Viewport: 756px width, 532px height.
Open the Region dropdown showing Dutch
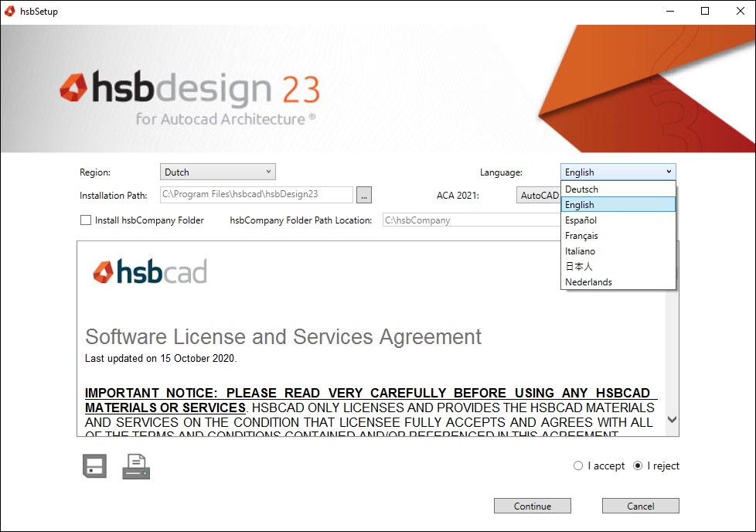tap(218, 172)
